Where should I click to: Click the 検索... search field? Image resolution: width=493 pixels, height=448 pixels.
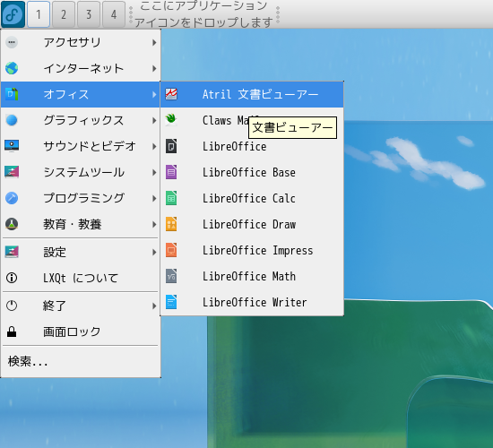[x=81, y=361]
